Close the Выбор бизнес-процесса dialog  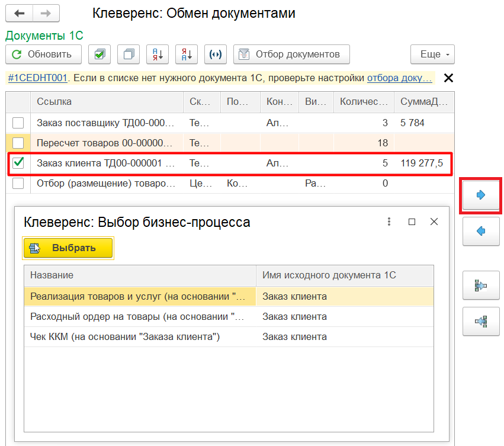434,222
